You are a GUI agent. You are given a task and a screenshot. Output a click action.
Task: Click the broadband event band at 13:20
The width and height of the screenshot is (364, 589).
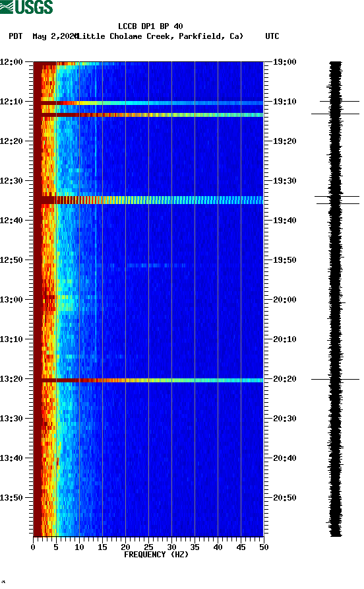(148, 380)
